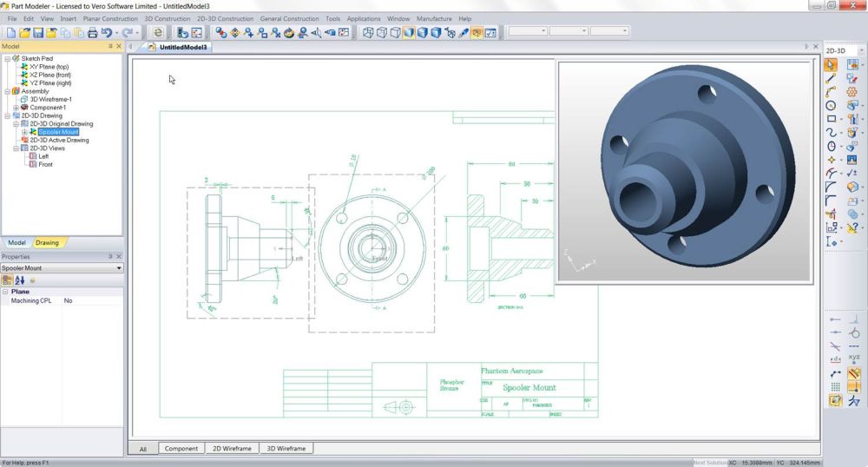The width and height of the screenshot is (868, 467).
Task: Click the rotate view sphere icon
Action: pos(289,33)
